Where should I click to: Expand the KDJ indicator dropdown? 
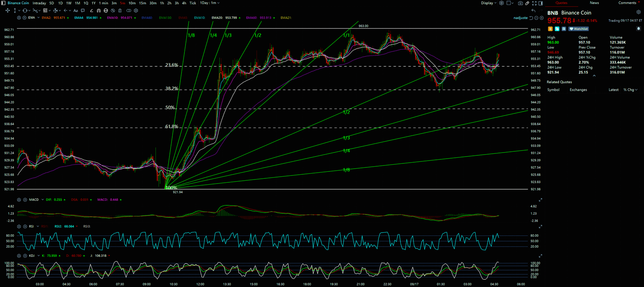[39, 256]
